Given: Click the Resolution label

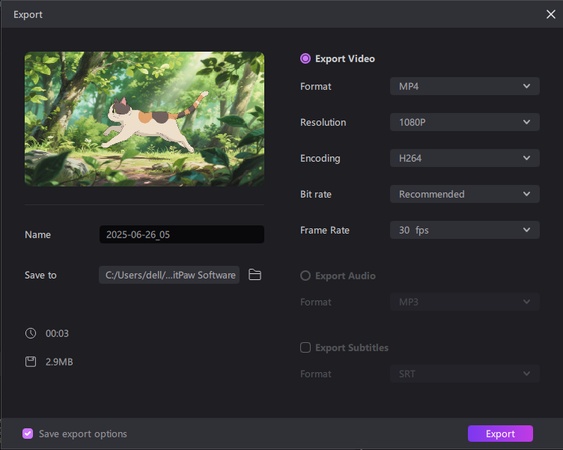Looking at the screenshot, I should coord(323,122).
